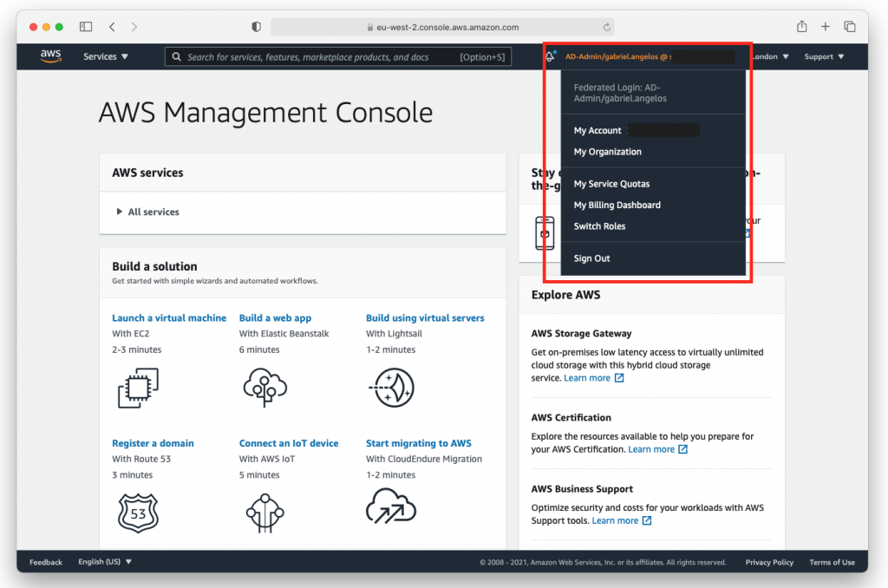Click the Route 53 shield icon
888x588 pixels.
point(138,513)
